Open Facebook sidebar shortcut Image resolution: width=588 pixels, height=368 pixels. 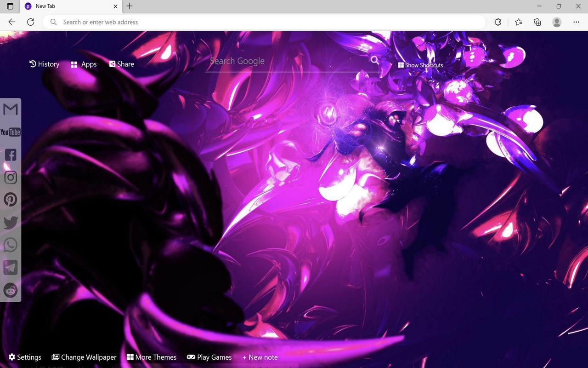(x=10, y=155)
